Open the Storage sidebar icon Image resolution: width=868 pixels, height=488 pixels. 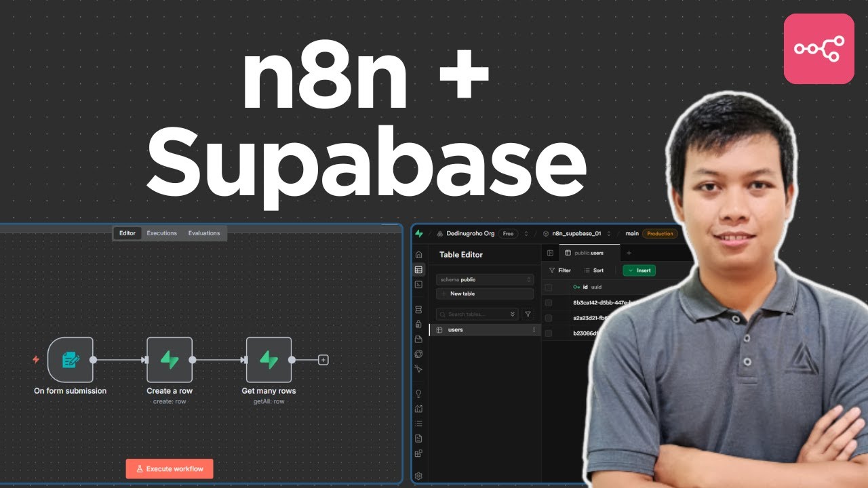[x=418, y=339]
